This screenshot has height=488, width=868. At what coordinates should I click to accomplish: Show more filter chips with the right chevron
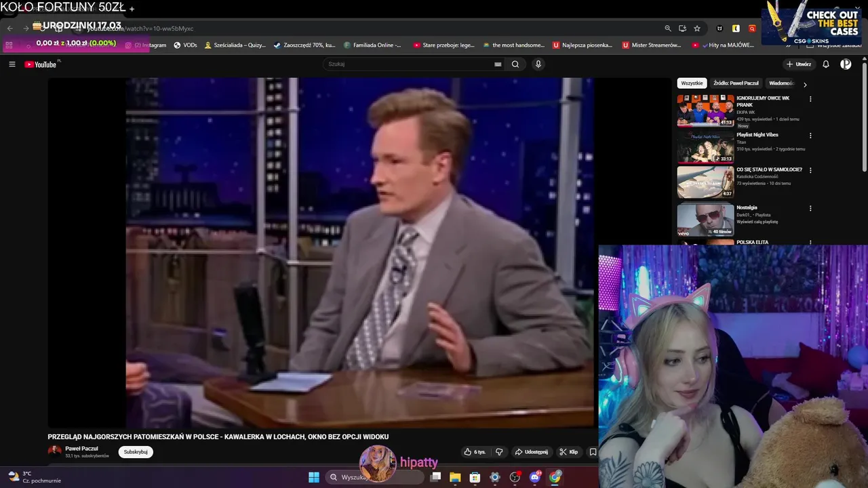pos(805,85)
